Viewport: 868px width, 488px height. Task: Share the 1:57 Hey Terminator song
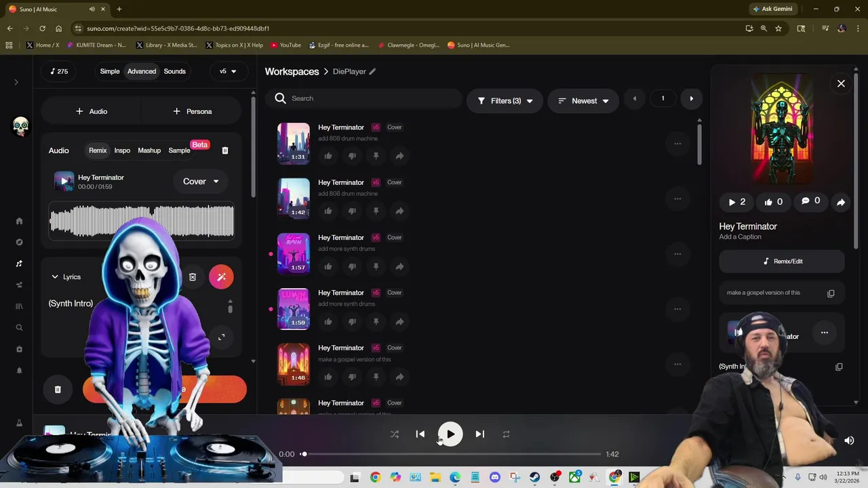[399, 266]
